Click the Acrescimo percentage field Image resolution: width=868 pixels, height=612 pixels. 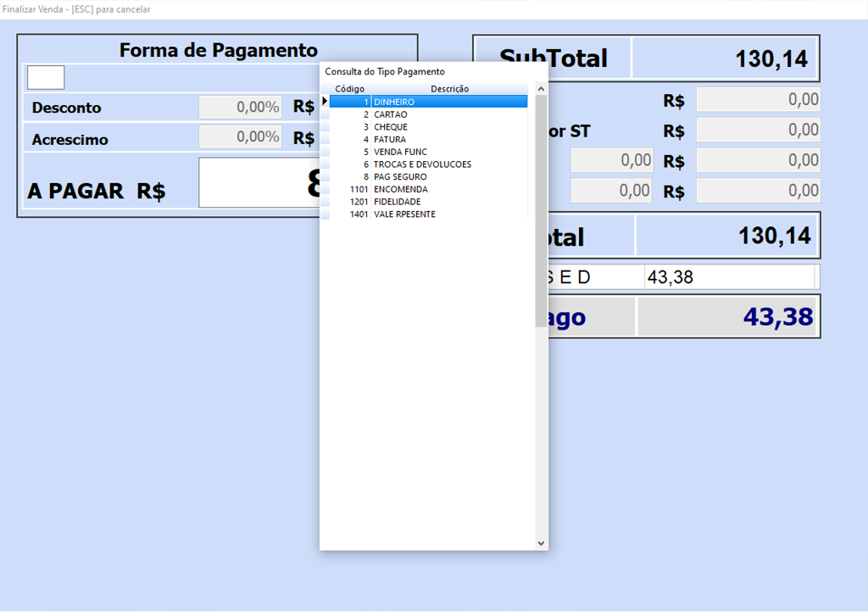pos(241,137)
